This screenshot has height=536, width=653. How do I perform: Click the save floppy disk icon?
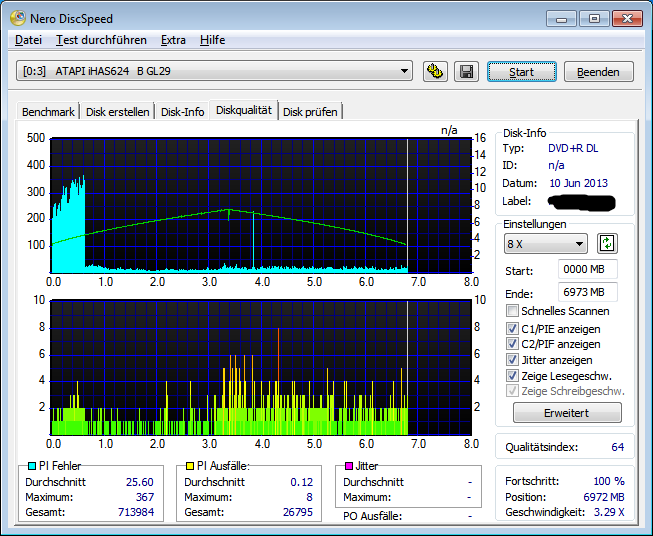466,71
